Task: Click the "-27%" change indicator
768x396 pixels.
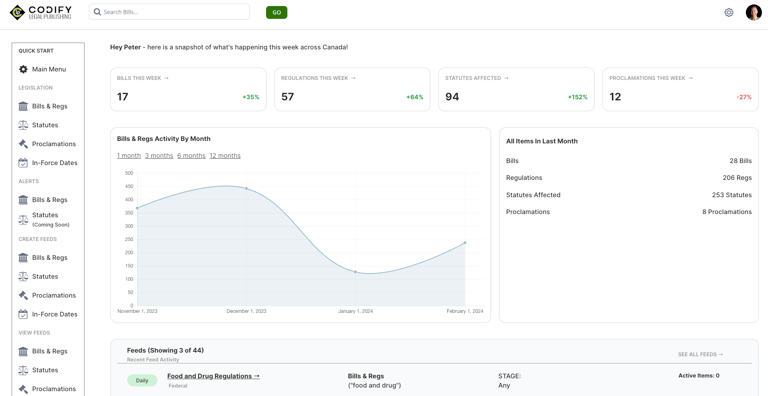Action: point(744,97)
